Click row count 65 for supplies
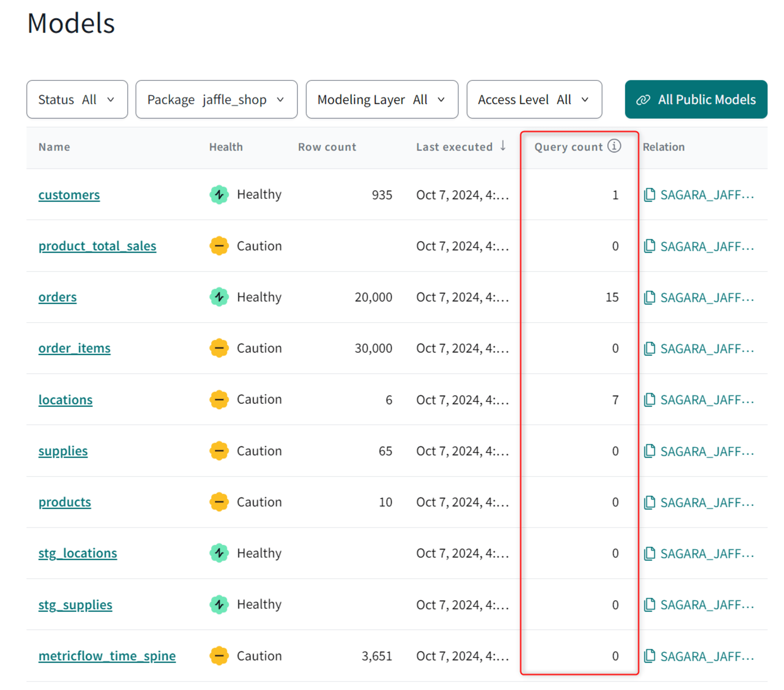784x690 pixels. pos(385,451)
